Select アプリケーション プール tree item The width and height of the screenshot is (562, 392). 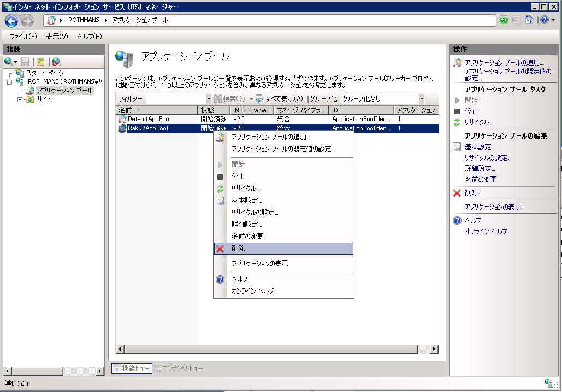(x=65, y=91)
